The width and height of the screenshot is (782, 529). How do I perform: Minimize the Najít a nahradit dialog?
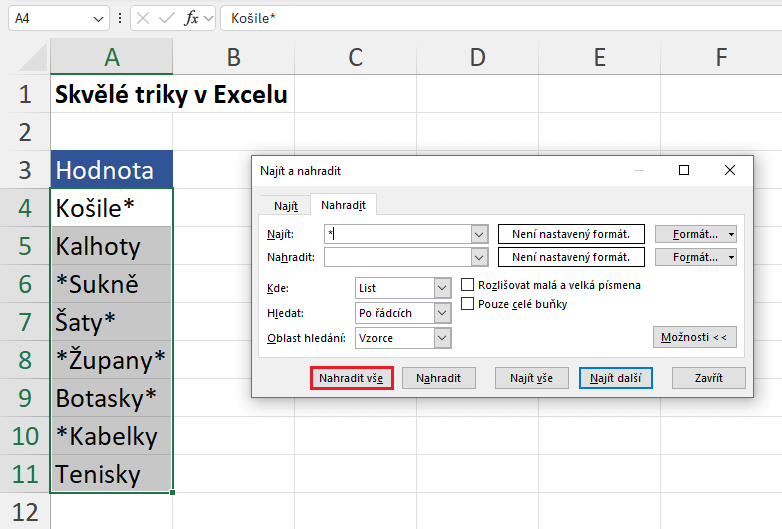tap(638, 171)
